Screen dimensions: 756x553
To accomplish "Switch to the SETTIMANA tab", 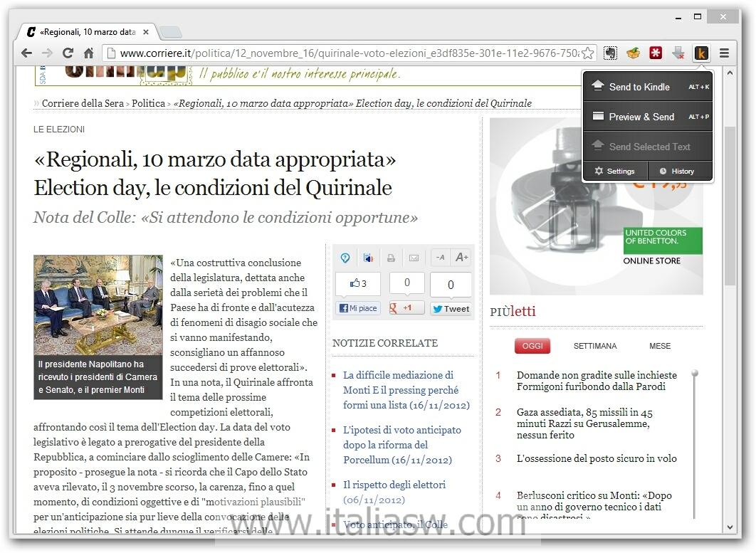I will (595, 346).
